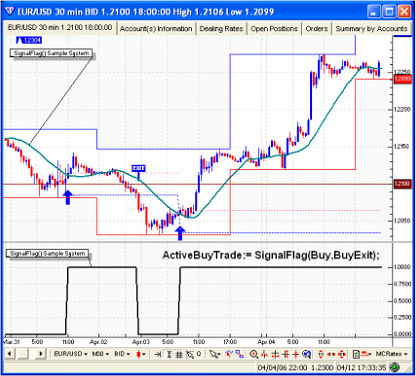Click the SignalFlag() Sample System label in price pane
The image size is (416, 376).
tap(51, 53)
